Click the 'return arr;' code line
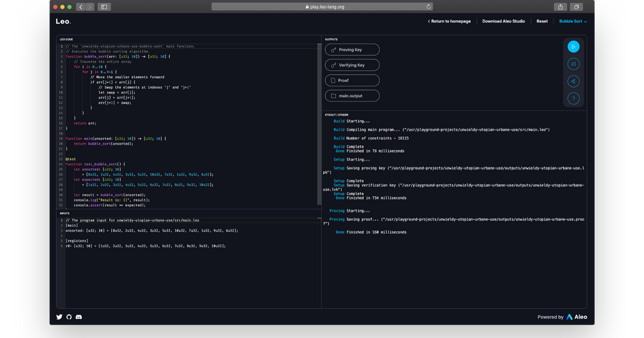 [x=85, y=123]
